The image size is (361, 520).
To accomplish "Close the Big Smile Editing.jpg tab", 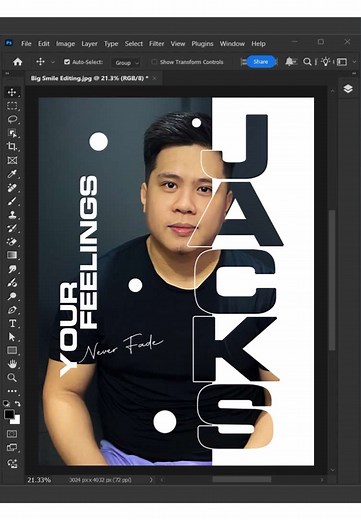I will pos(154,78).
